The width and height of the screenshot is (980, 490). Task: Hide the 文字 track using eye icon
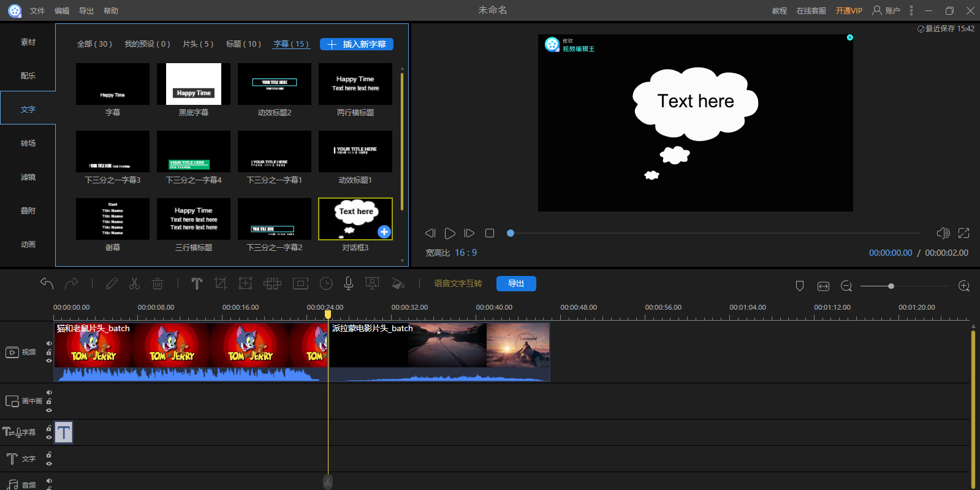point(49,464)
